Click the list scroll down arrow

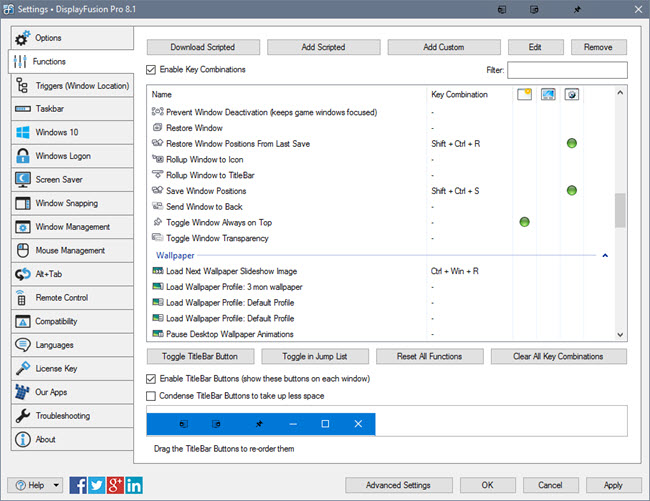coord(620,335)
